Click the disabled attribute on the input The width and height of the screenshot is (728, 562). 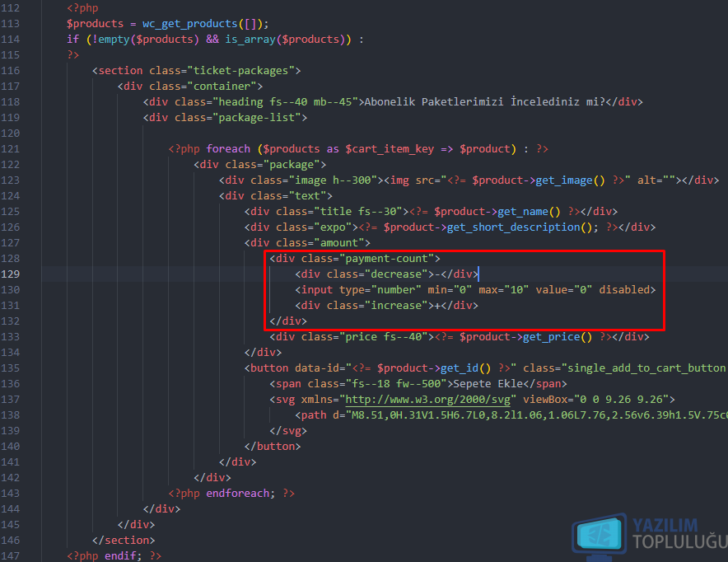624,290
